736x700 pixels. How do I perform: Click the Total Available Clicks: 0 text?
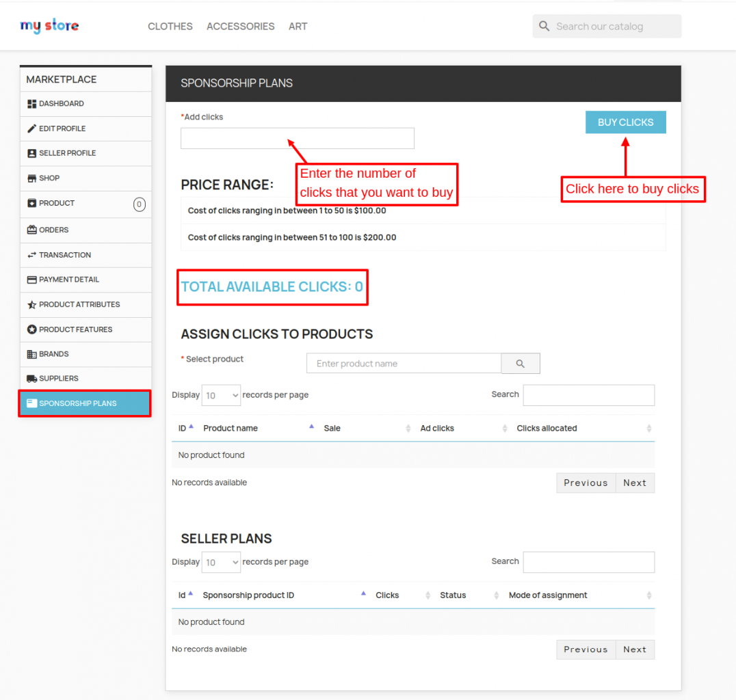pos(272,286)
